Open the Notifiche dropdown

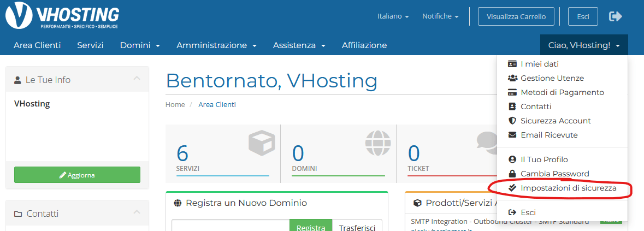440,16
